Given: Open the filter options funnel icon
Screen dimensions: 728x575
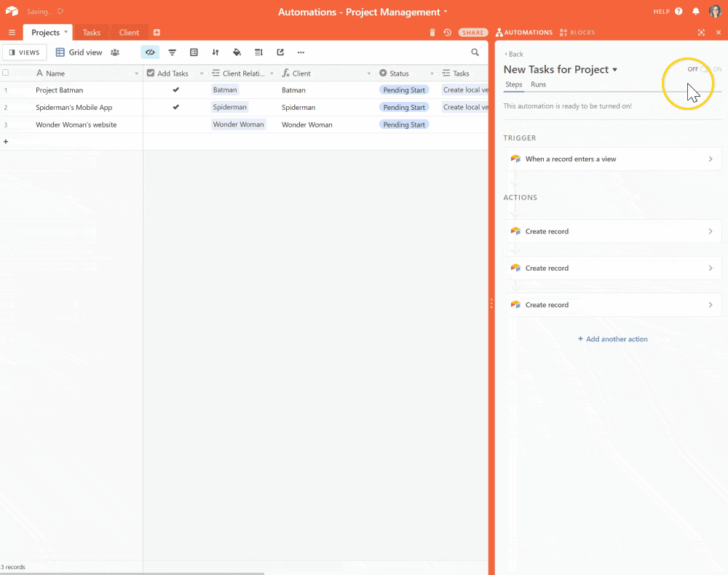Looking at the screenshot, I should pos(172,52).
